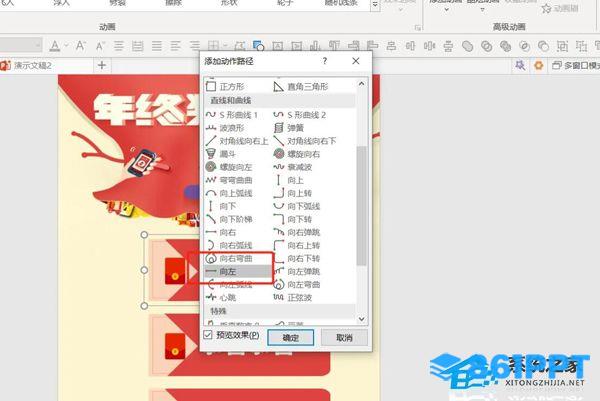600x401 pixels.
Task: Select the 向下弧线 motion path
Action: (297, 206)
